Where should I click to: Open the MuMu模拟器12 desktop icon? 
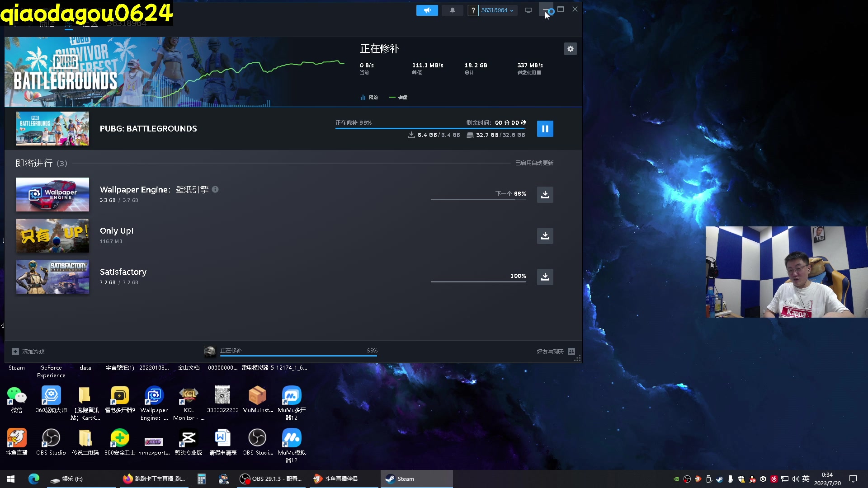pos(292,446)
